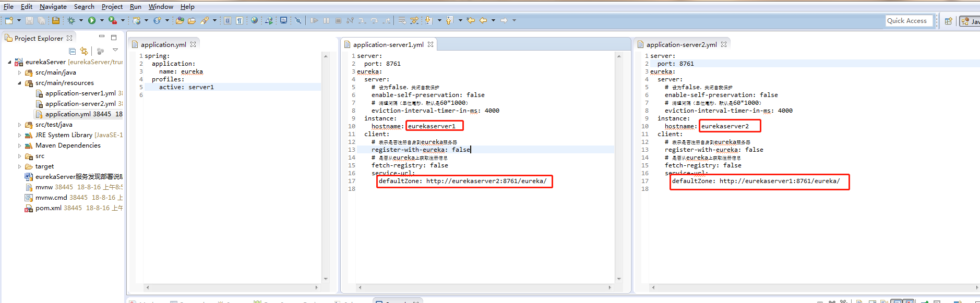Collapse the src/main/resources folder

[20, 83]
